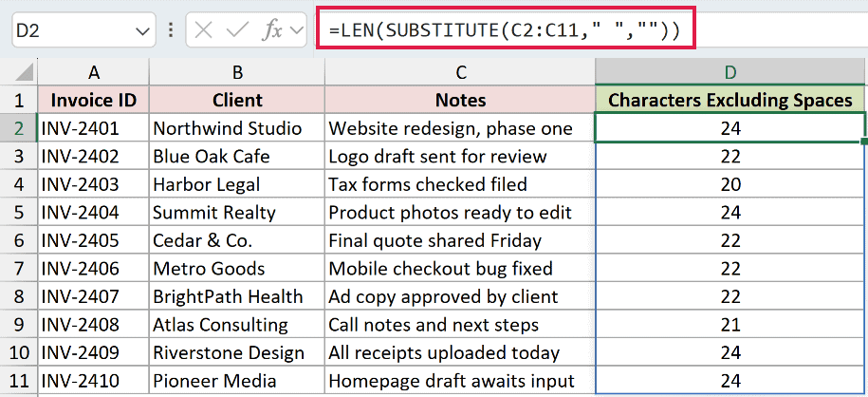Select cell INV-2404
Image resolution: width=868 pixels, height=397 pixels.
click(94, 213)
